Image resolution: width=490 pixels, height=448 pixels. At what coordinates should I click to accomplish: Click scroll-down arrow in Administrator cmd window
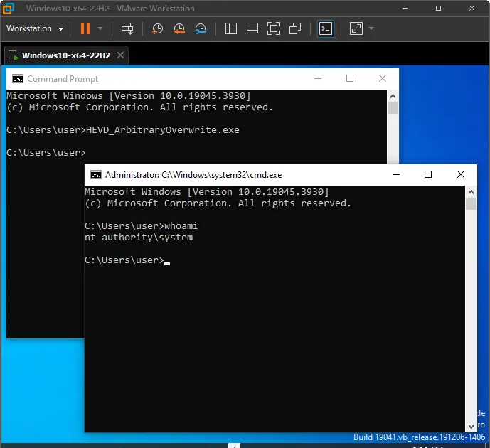(x=471, y=426)
